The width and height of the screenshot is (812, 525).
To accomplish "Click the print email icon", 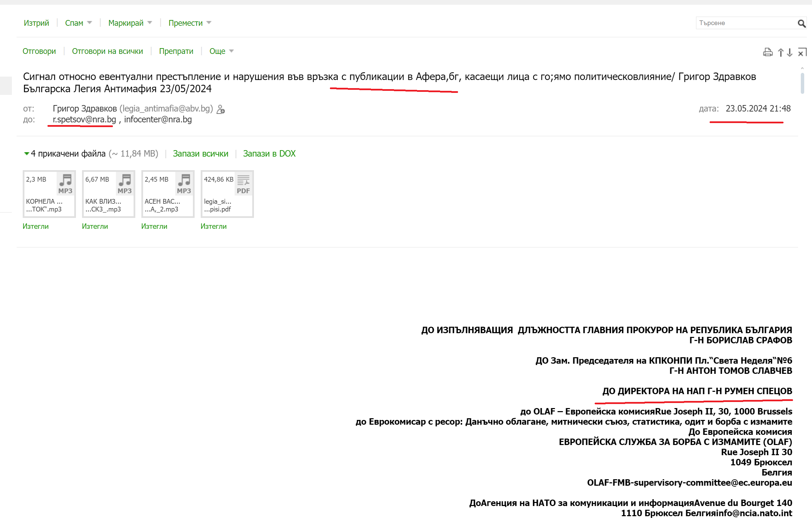I will pos(767,52).
